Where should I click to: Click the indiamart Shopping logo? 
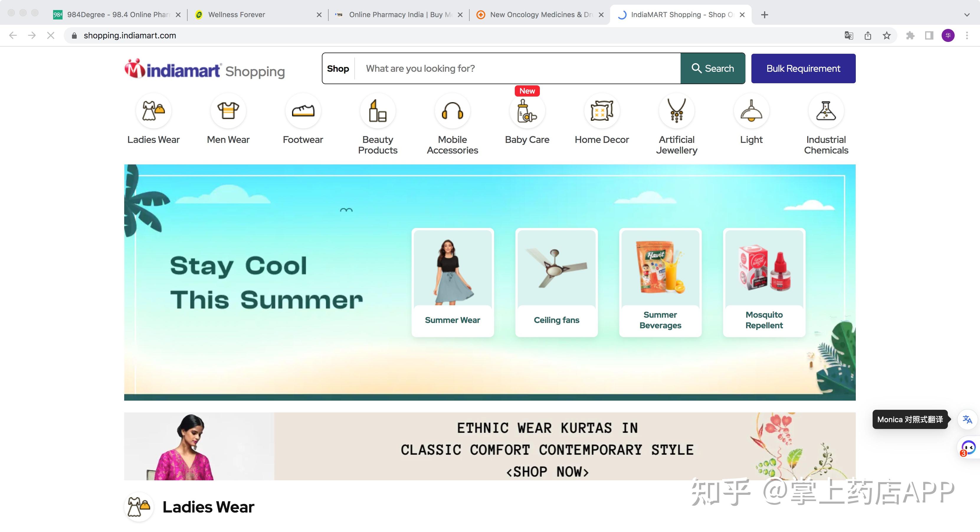(x=205, y=69)
